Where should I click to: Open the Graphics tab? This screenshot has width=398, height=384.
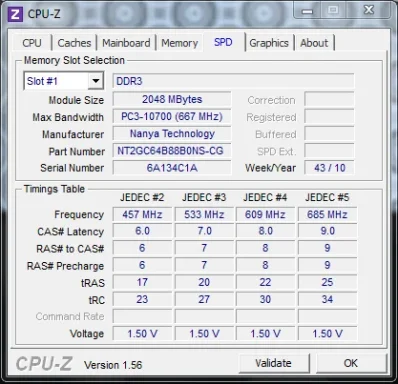coord(269,43)
